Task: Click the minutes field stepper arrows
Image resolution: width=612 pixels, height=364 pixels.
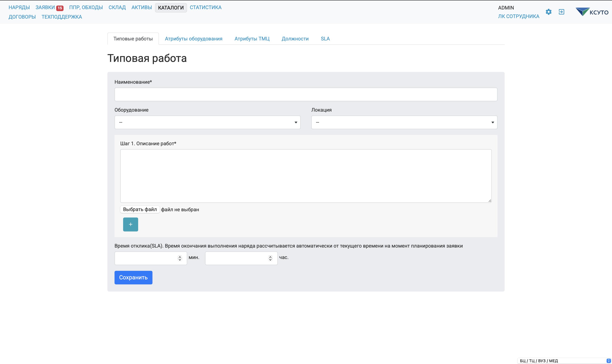Action: pyautogui.click(x=180, y=258)
